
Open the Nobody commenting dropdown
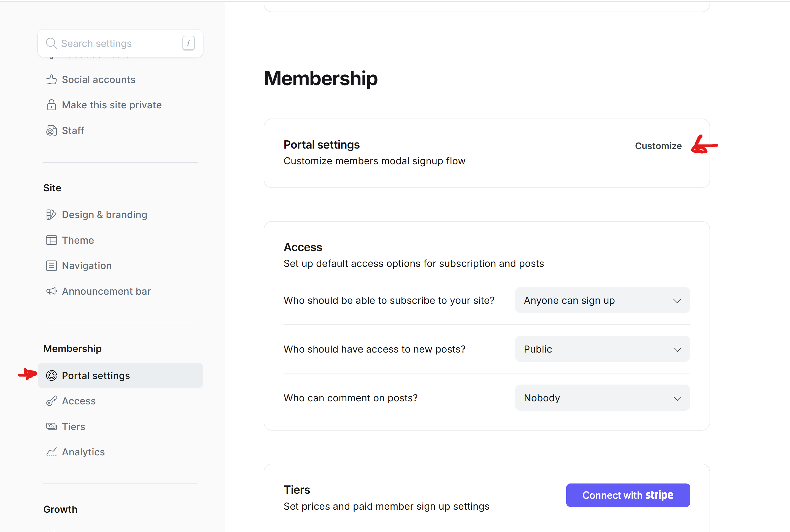point(602,398)
